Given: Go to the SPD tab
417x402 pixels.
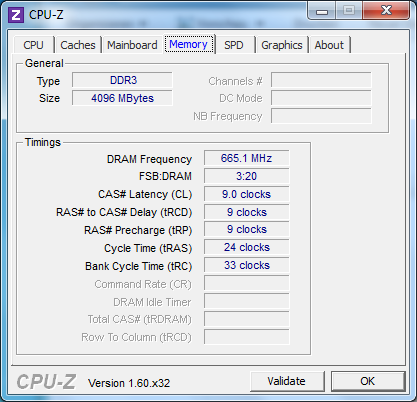Looking at the screenshot, I should click(x=234, y=45).
